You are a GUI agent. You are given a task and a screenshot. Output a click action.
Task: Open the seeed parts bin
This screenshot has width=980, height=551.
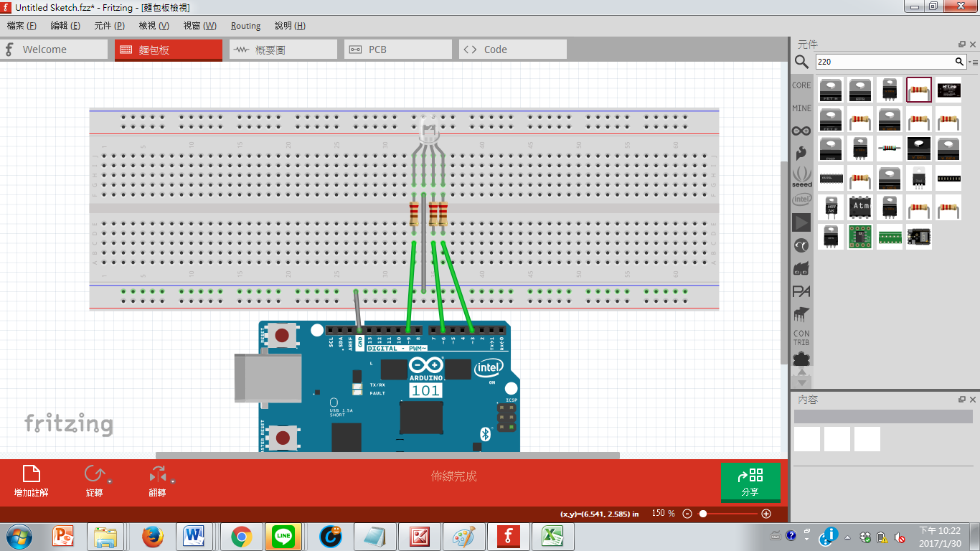(x=801, y=176)
